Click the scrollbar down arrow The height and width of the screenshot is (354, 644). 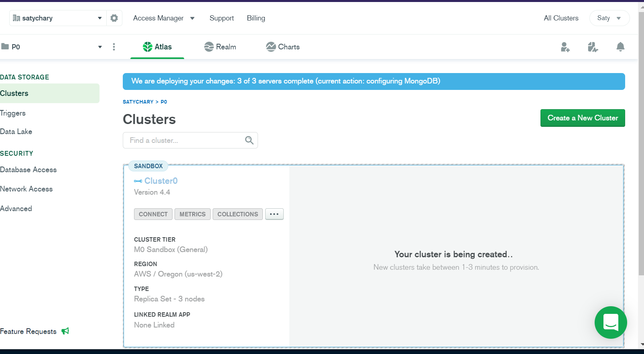click(x=641, y=345)
